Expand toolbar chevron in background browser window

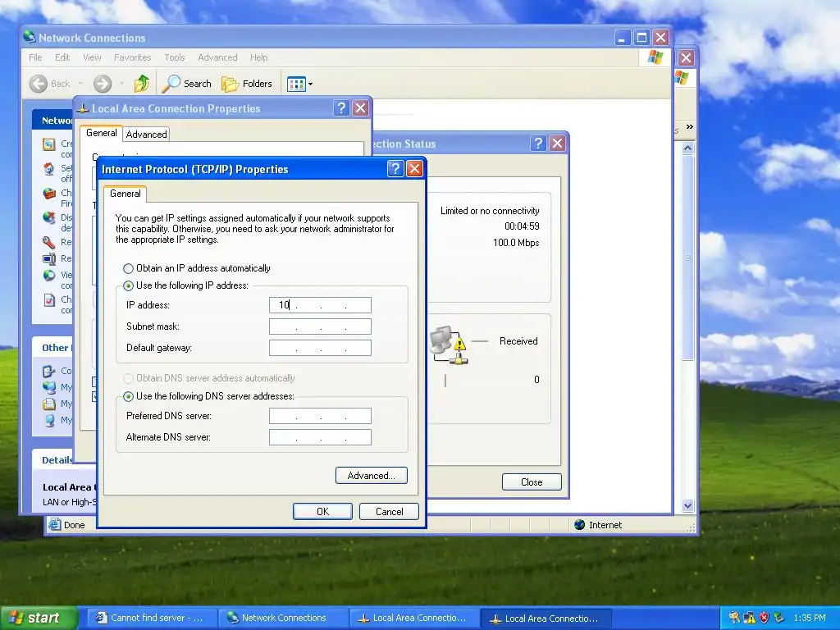[x=689, y=127]
